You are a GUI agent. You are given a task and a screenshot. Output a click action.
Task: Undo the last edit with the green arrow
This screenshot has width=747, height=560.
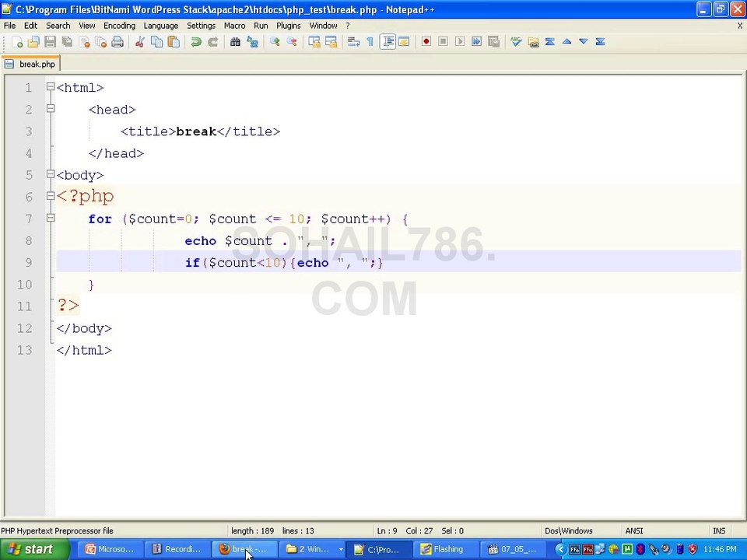(195, 42)
